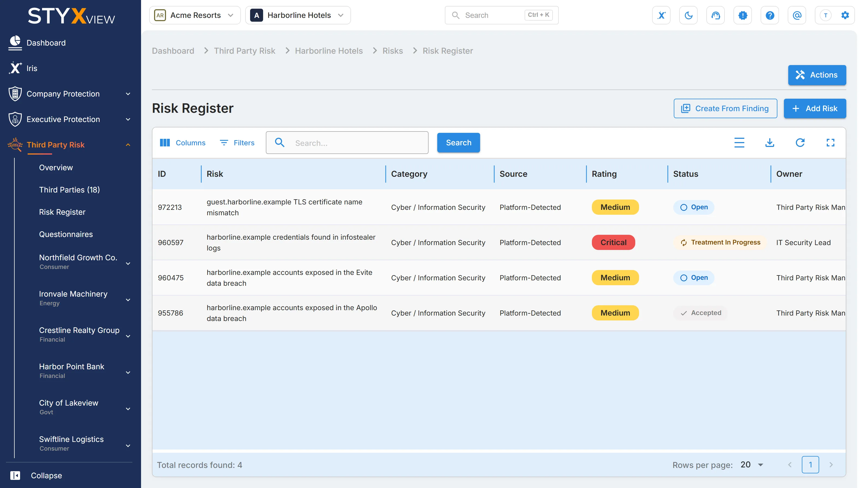
Task: Click the Dashboard pie chart icon
Action: pos(15,43)
